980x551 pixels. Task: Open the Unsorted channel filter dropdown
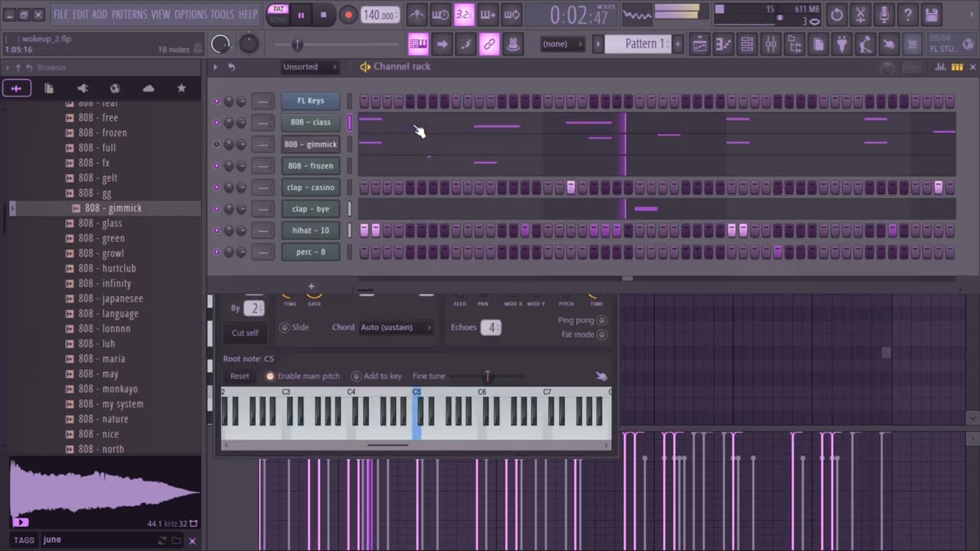coord(310,67)
